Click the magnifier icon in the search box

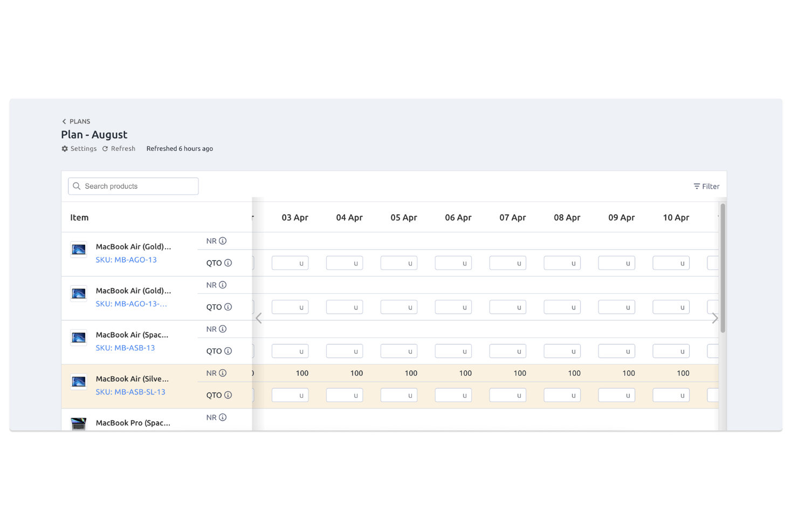point(77,186)
